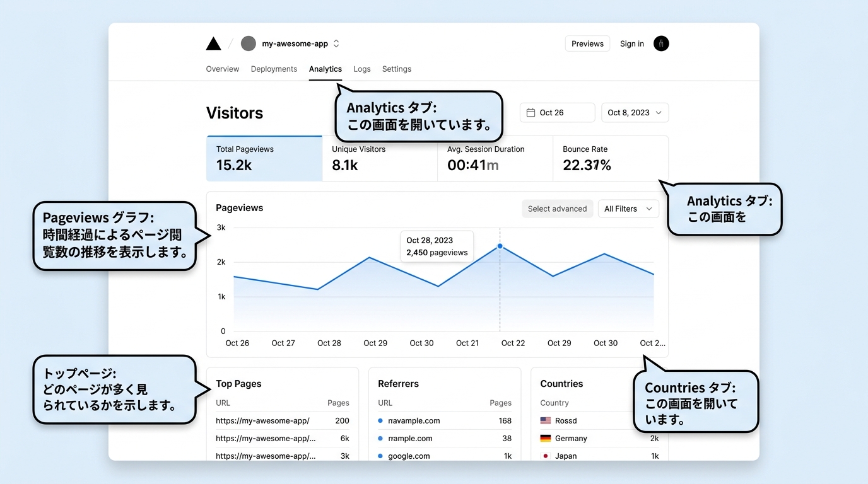Click the Sign in link
This screenshot has width=868, height=484.
pos(632,43)
